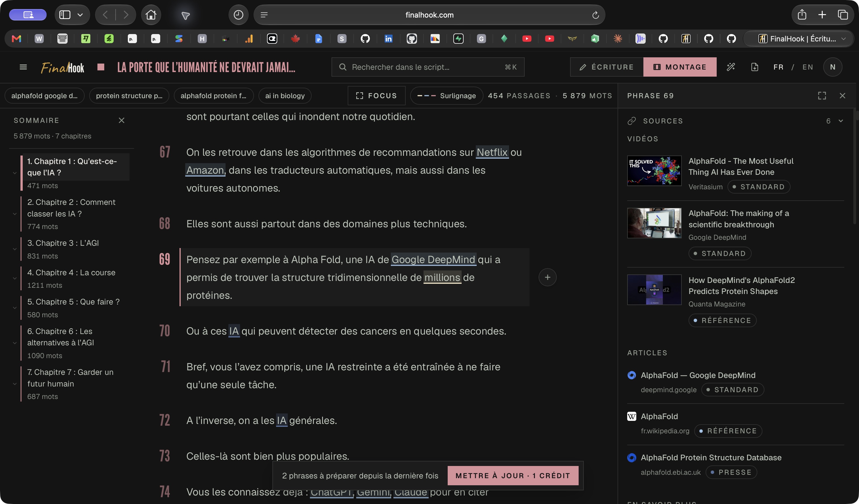Image resolution: width=859 pixels, height=504 pixels.
Task: Reload the finalhook.com page
Action: click(x=595, y=15)
